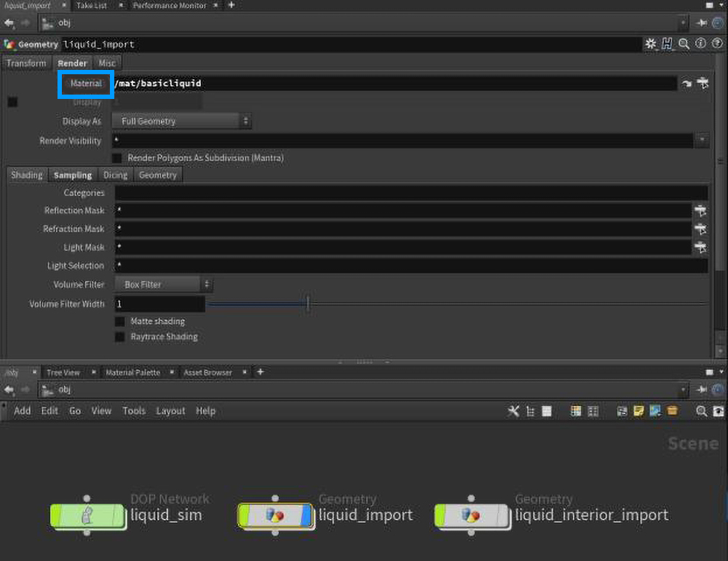Viewport: 728px width, 561px height.
Task: Switch to the Transform tab
Action: click(26, 63)
